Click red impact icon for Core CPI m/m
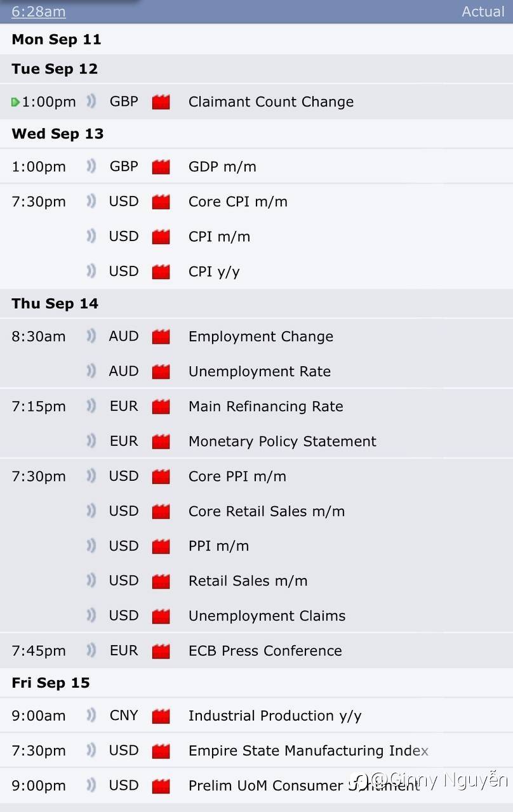The height and width of the screenshot is (812, 513). 161,202
